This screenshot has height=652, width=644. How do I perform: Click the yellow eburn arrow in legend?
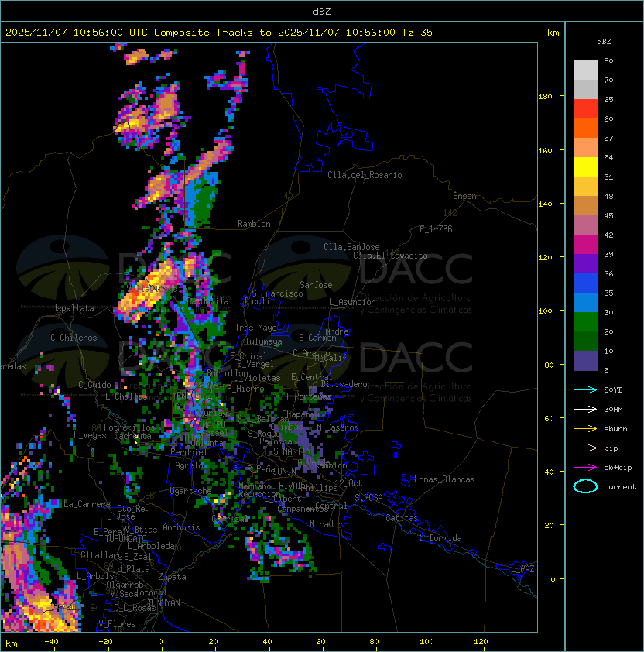585,429
